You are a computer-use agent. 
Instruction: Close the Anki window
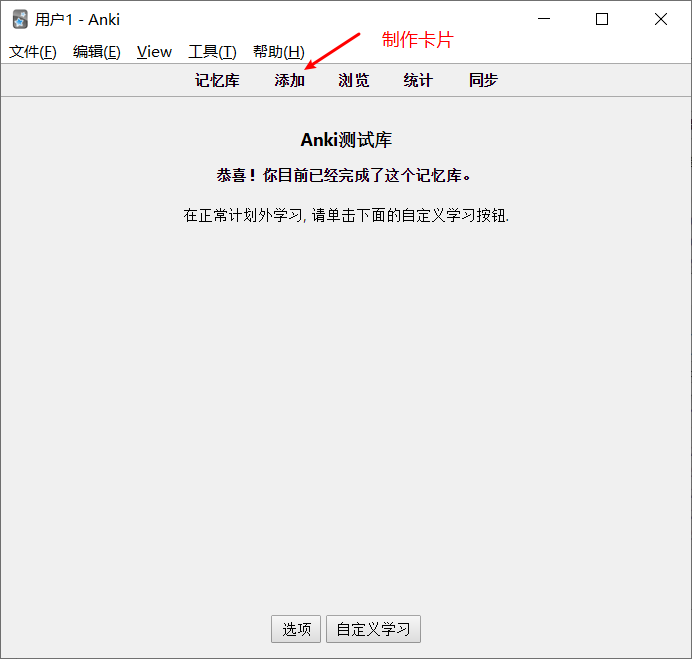coord(661,19)
